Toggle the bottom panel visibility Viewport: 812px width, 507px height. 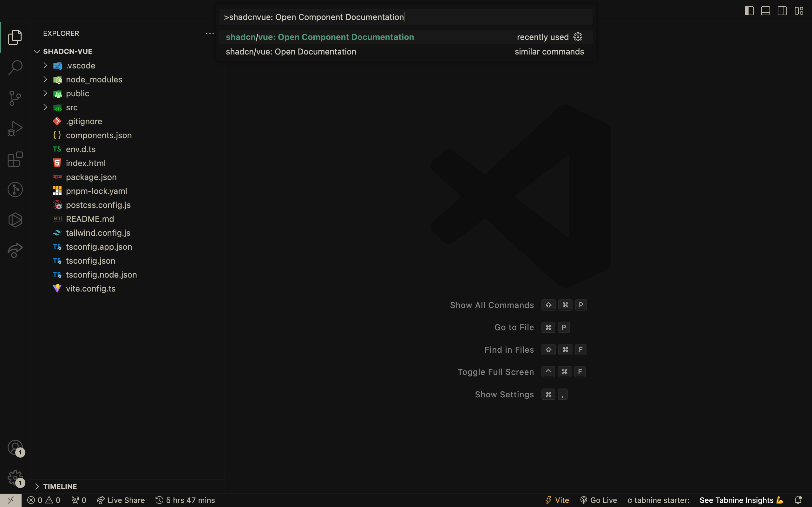(766, 11)
